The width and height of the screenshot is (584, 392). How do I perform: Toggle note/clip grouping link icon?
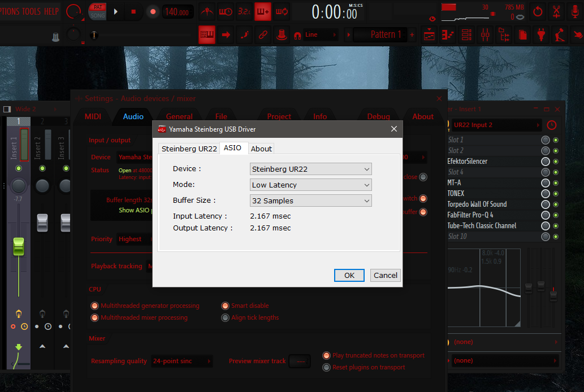pyautogui.click(x=263, y=35)
